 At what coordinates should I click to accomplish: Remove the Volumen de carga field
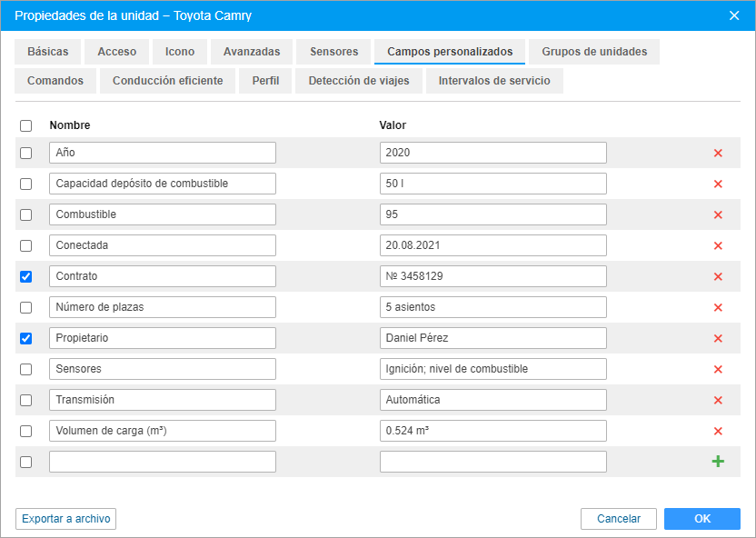718,431
